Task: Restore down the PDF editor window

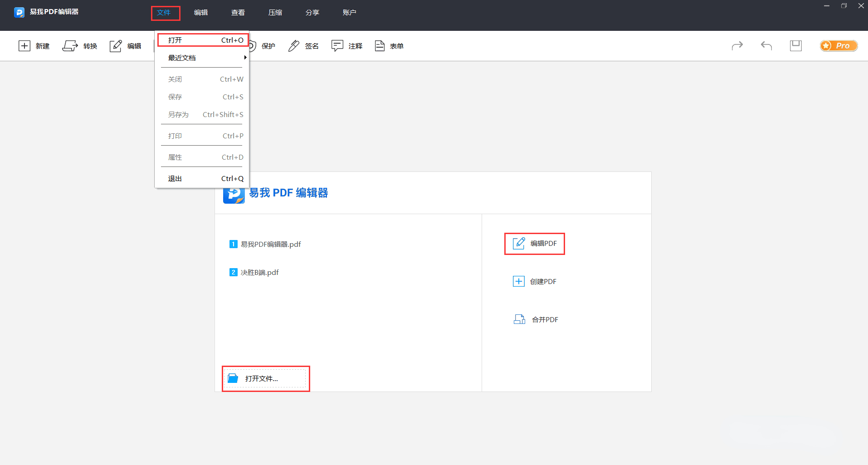Action: pos(844,6)
